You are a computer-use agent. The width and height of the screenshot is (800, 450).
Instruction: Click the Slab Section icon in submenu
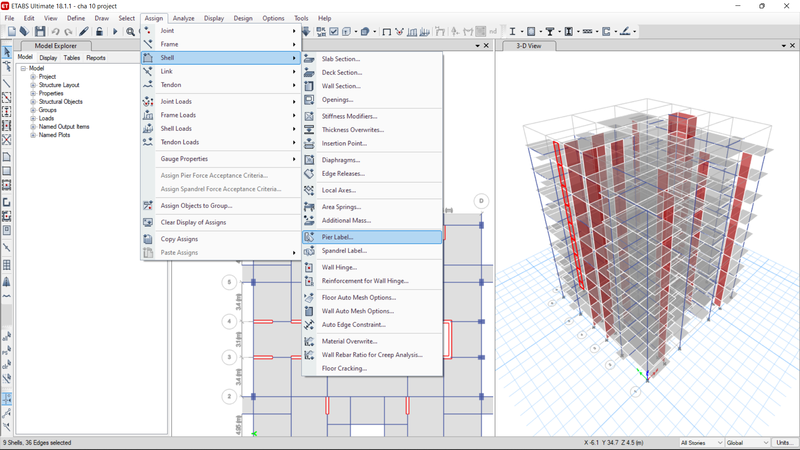coord(309,59)
